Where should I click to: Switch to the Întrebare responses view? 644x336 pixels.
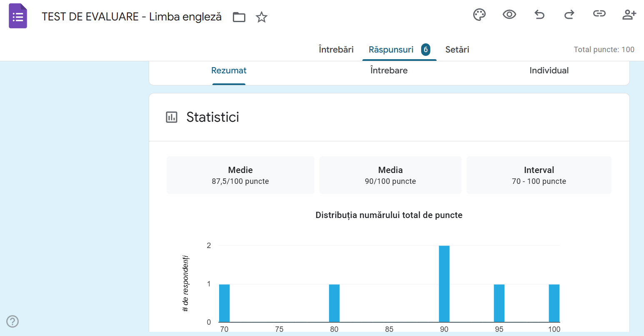389,70
